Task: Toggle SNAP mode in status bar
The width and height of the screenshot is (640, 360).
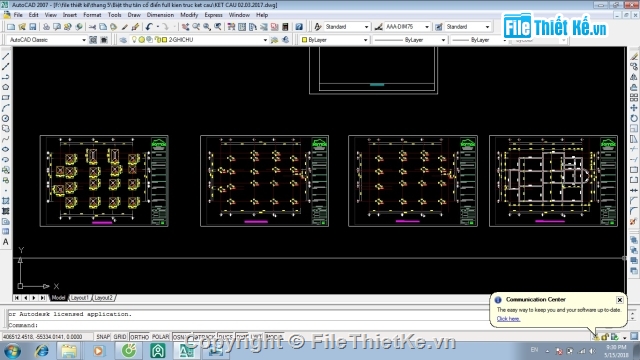Action: click(103, 337)
